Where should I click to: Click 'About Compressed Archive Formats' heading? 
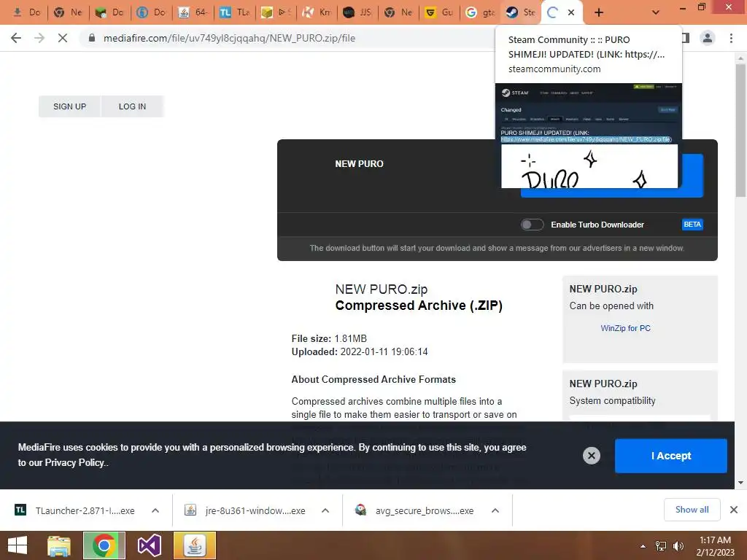tap(373, 379)
